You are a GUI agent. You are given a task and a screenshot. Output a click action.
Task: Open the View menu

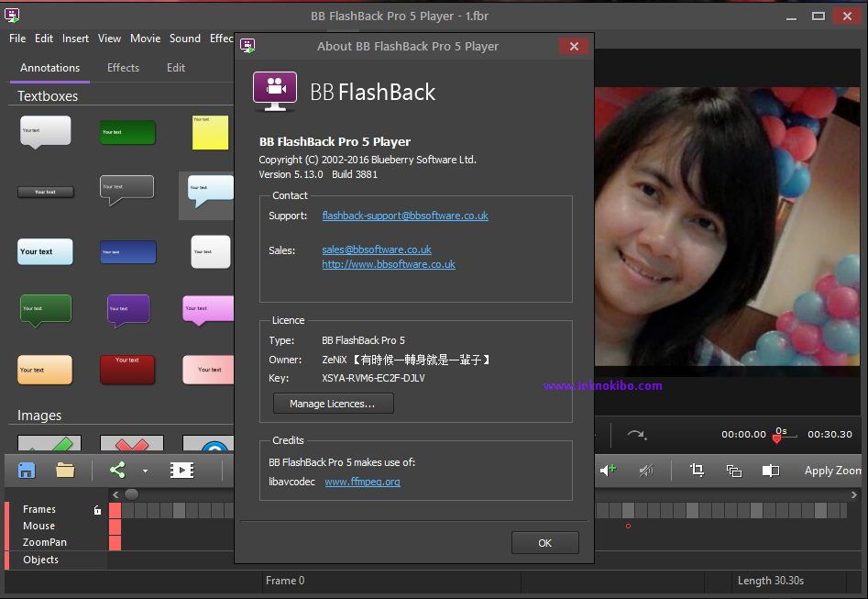point(109,39)
